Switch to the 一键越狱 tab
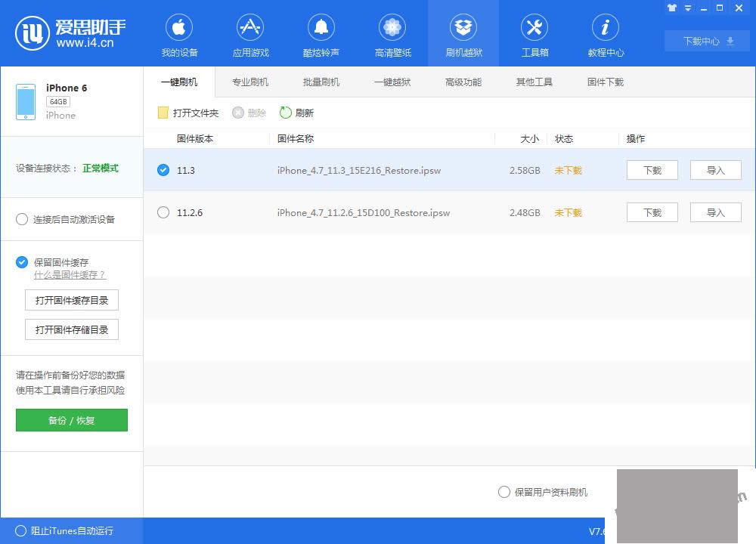756x544 pixels. click(x=392, y=82)
